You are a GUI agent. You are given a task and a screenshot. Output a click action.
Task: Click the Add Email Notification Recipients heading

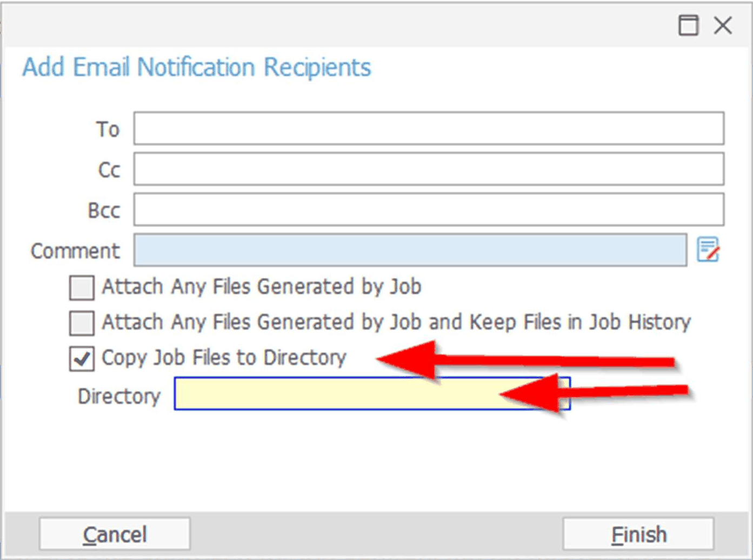click(x=197, y=68)
